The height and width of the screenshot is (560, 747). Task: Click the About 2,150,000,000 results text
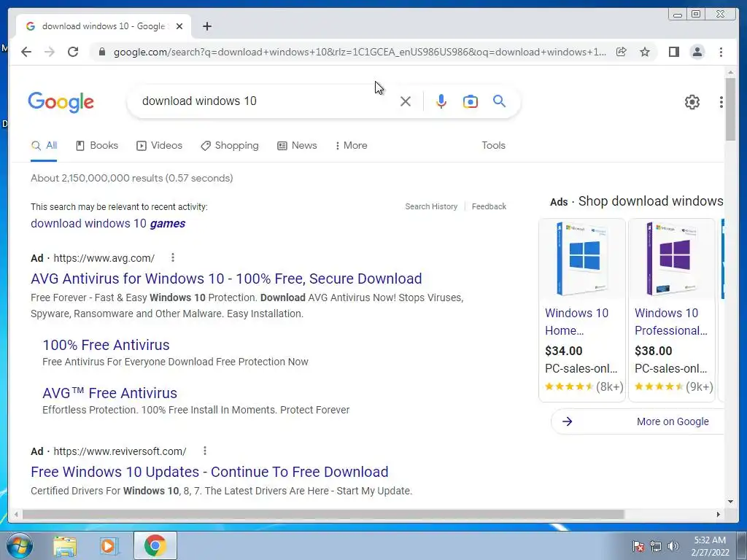click(x=132, y=178)
